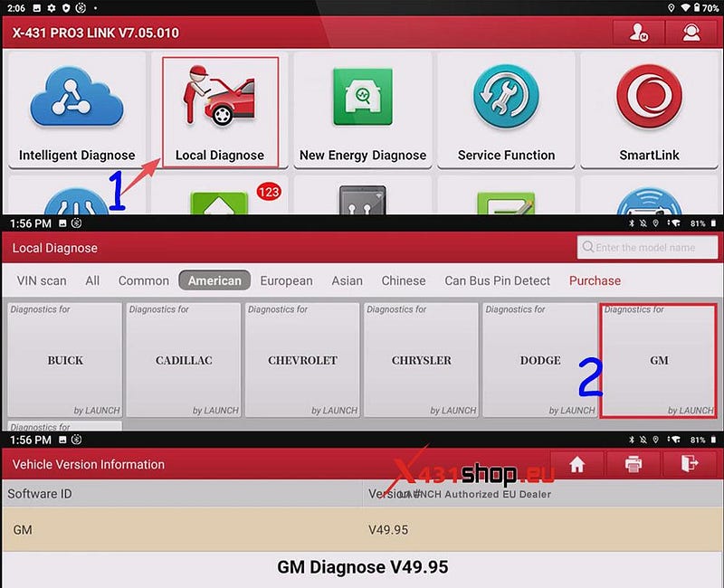The width and height of the screenshot is (724, 588).
Task: Switch to Common tab
Action: [144, 280]
